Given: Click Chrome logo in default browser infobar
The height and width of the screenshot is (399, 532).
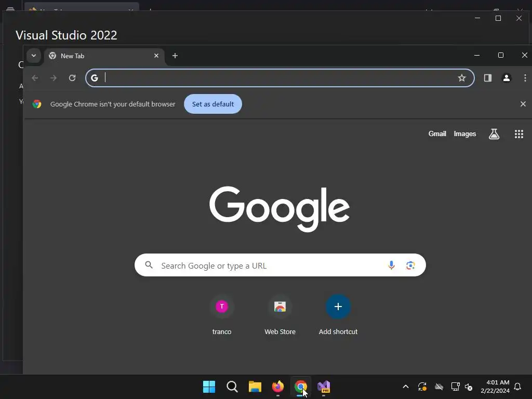Looking at the screenshot, I should pos(37,104).
